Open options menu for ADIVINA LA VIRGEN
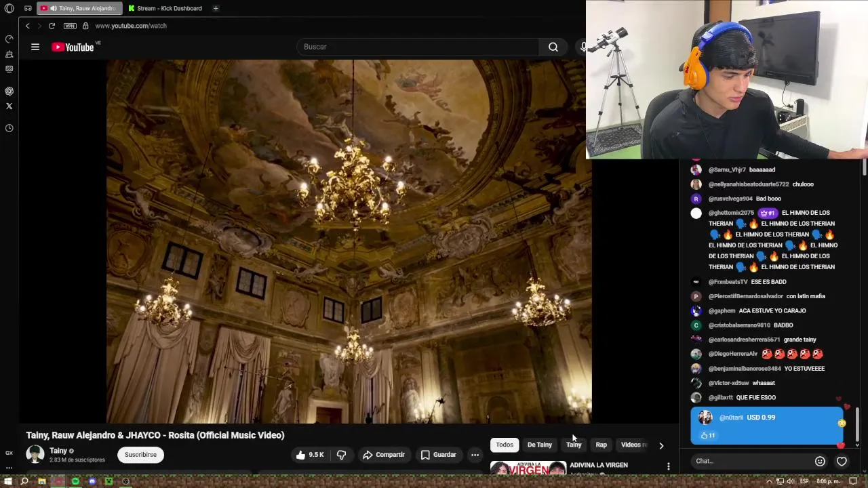This screenshot has width=868, height=488. [x=669, y=466]
